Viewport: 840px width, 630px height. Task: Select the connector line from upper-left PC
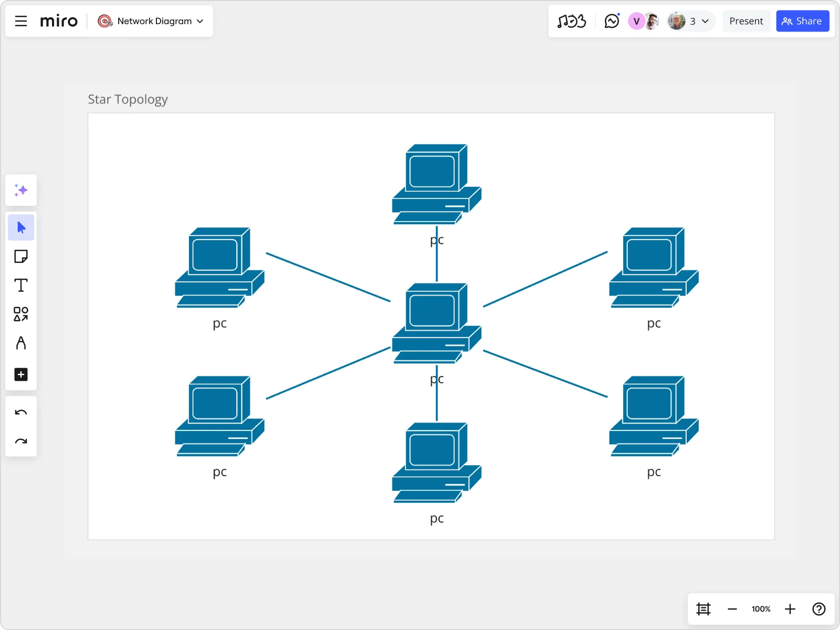tap(328, 277)
